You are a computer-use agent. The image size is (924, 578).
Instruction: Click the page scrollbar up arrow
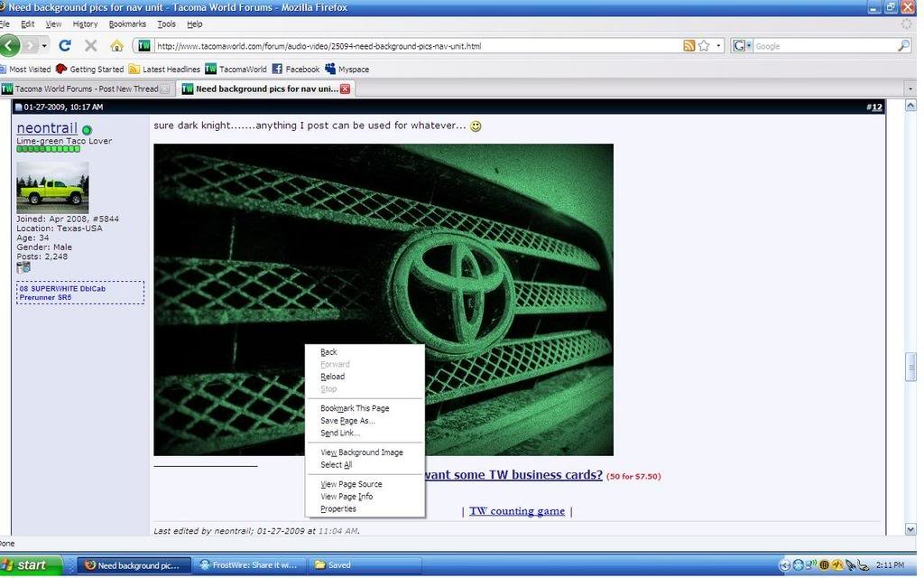[x=910, y=106]
